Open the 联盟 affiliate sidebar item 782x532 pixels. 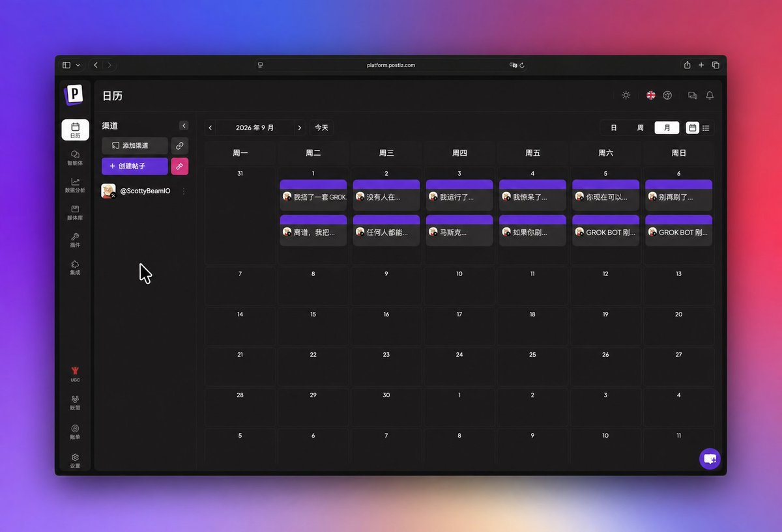(75, 402)
